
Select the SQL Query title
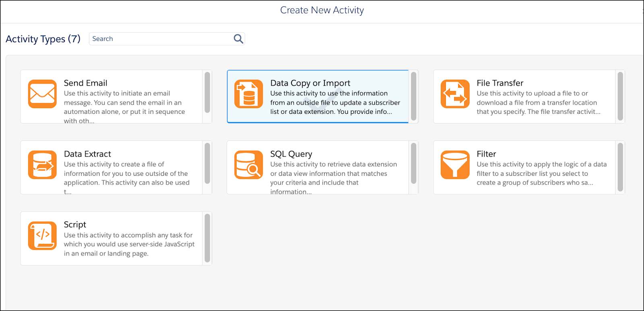(291, 154)
